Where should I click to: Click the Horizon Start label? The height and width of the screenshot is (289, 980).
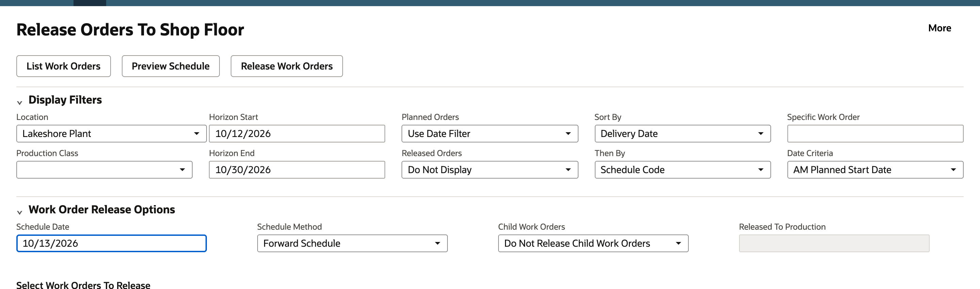(233, 117)
